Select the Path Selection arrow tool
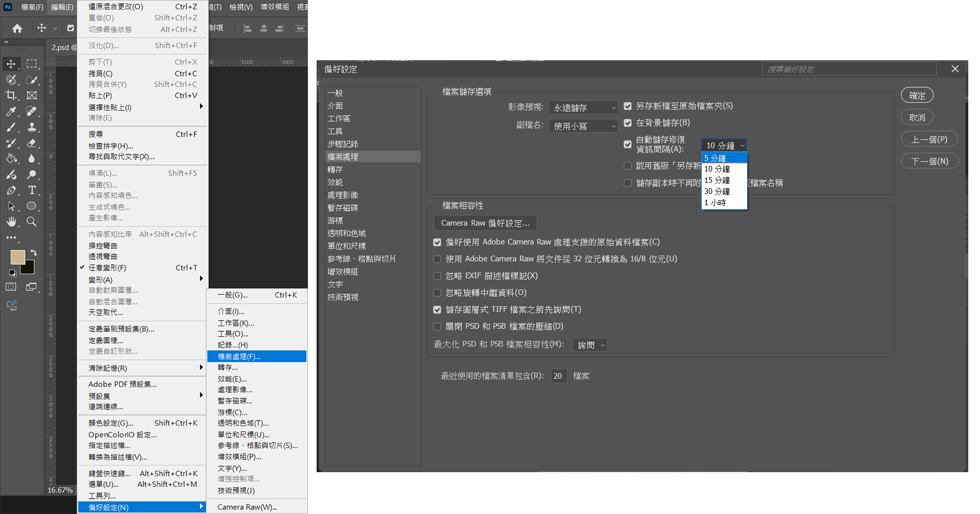The image size is (980, 514). coord(11,206)
